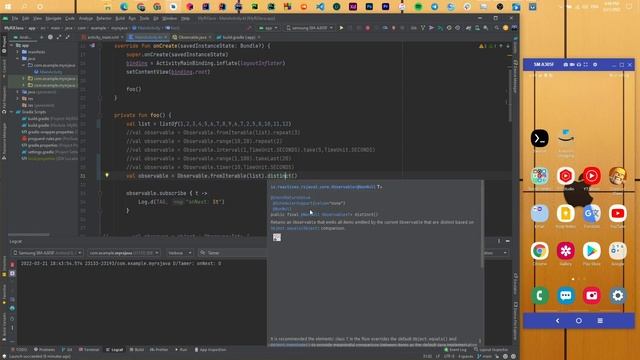This screenshot has height=360, width=640.
Task: Open Messages app in phone dock
Action: [x=566, y=296]
